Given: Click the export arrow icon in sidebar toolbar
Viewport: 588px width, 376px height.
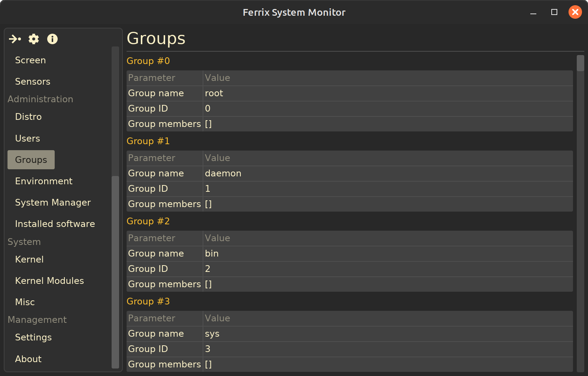Looking at the screenshot, I should tap(15, 39).
